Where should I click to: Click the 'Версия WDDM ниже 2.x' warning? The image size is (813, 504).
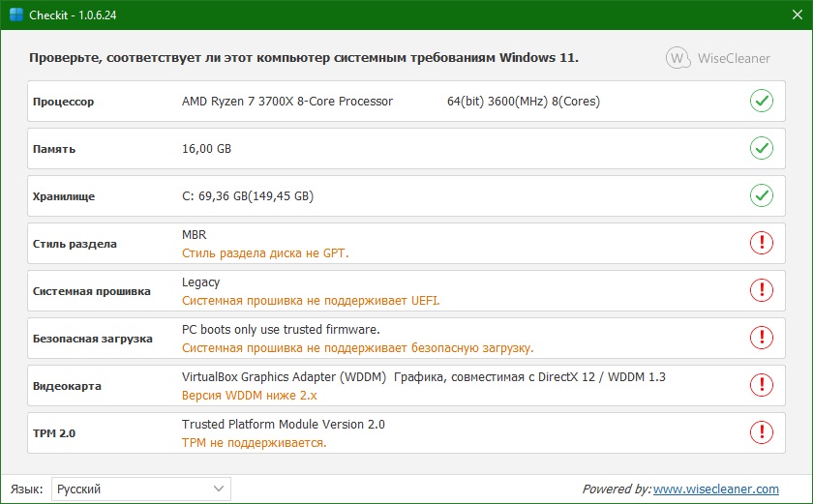pyautogui.click(x=249, y=396)
